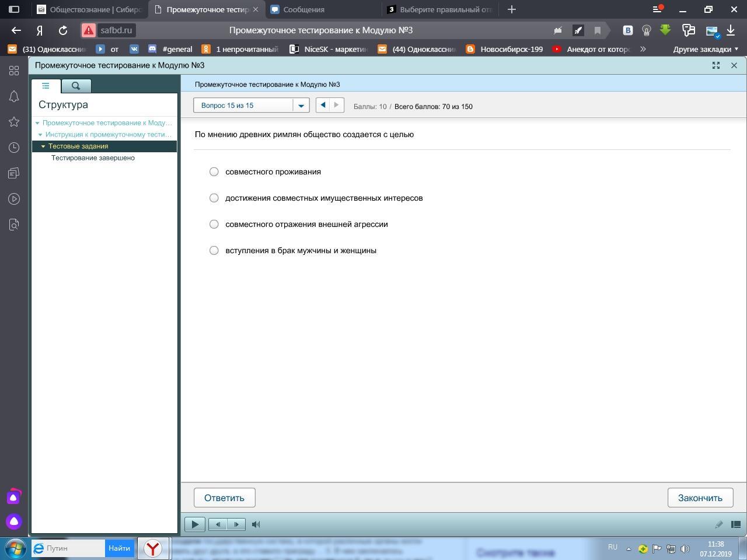Close the 'Промежуточное тестир' tab
Image resolution: width=747 pixels, height=560 pixels.
pyautogui.click(x=256, y=9)
